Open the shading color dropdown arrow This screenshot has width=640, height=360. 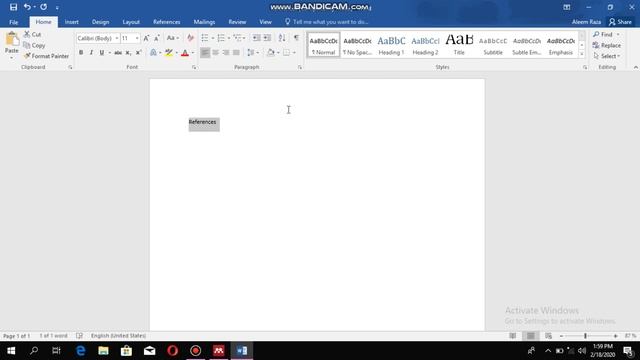click(278, 53)
